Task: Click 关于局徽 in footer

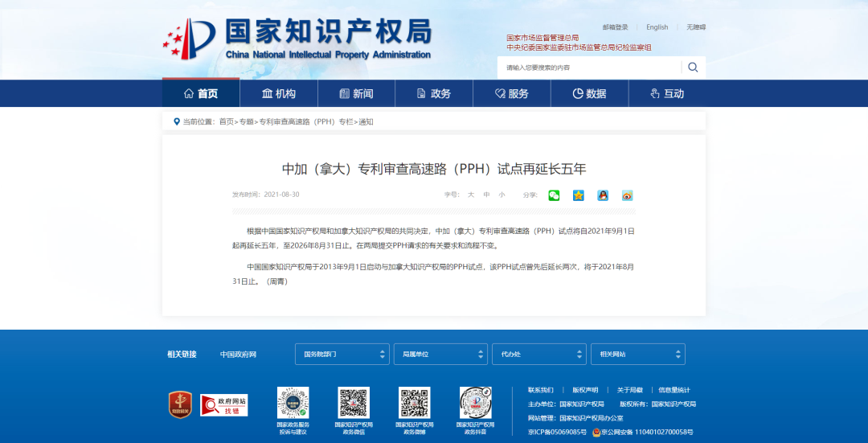Action: (x=630, y=390)
